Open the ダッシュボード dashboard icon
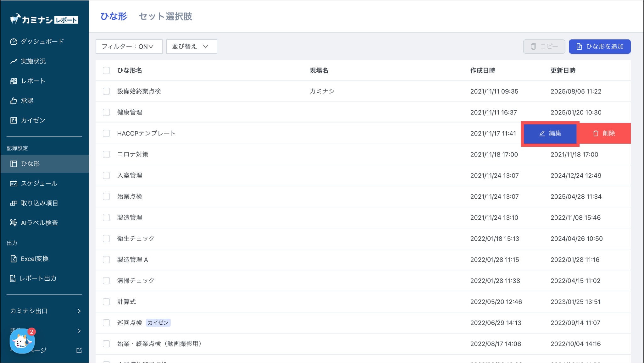 14,41
